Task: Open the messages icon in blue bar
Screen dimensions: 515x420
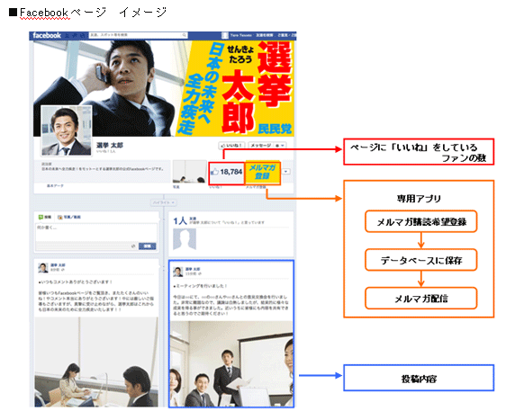Action: point(76,35)
